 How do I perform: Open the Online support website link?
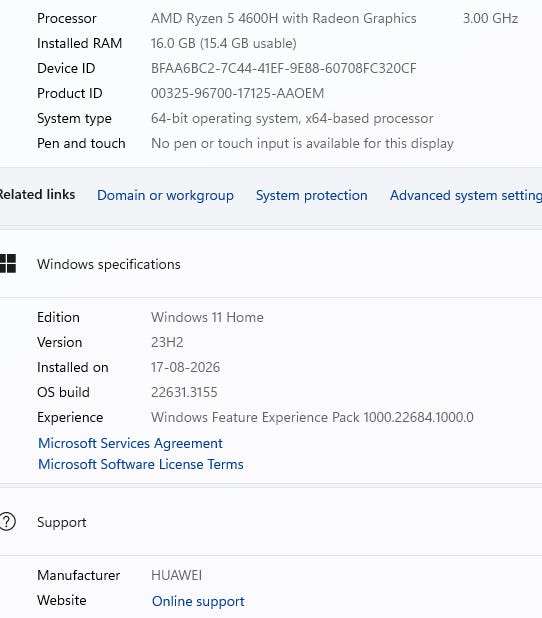click(198, 601)
